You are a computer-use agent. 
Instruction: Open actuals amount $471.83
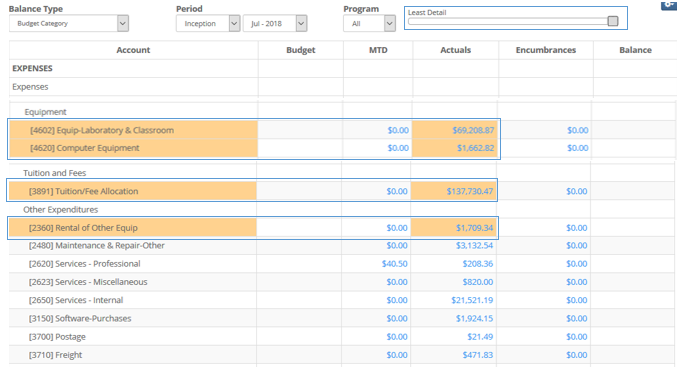coord(478,355)
